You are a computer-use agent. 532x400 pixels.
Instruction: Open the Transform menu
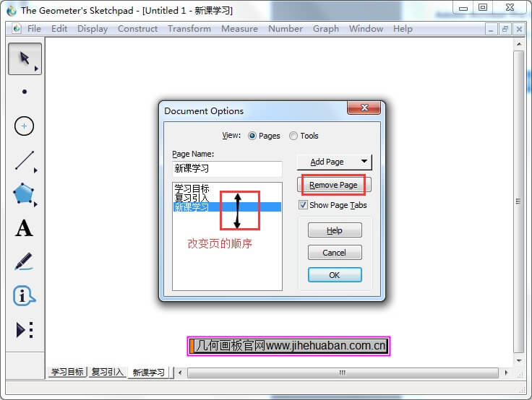[x=189, y=29]
